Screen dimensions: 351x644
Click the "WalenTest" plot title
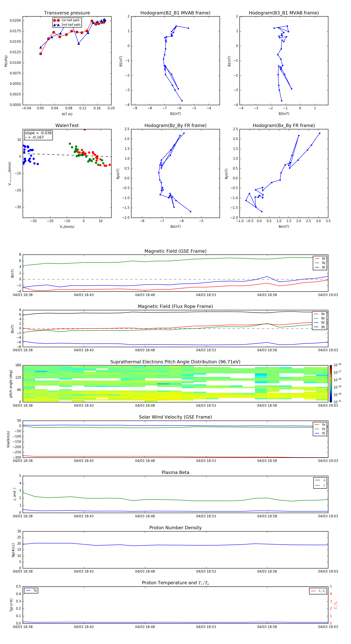[x=67, y=125]
